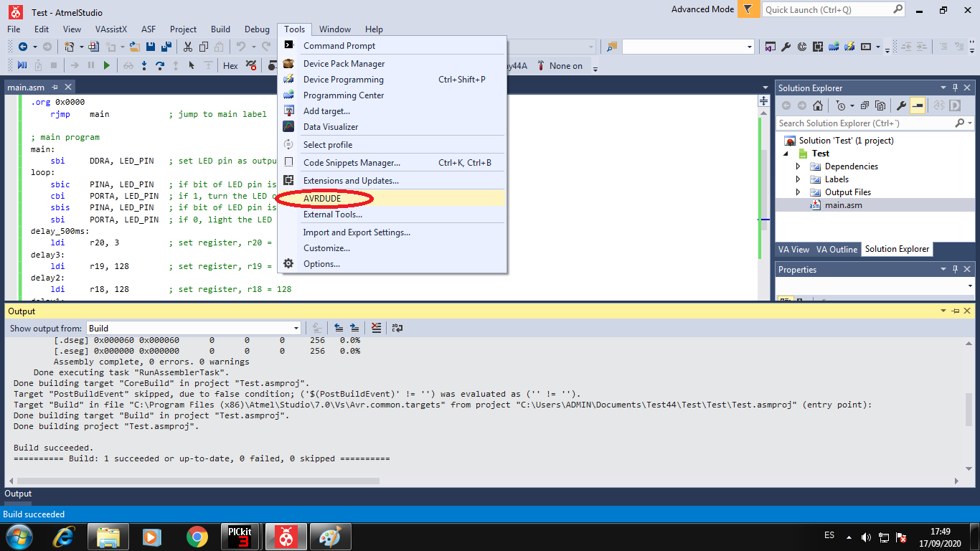Viewport: 980px width, 551px height.
Task: Open PICkit 3 from taskbar
Action: pos(238,537)
